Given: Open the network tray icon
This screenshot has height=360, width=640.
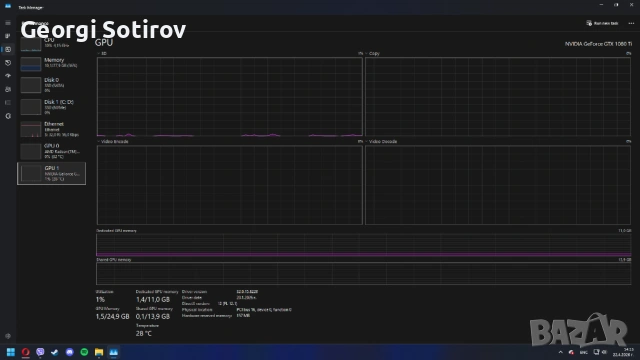Looking at the screenshot, I should point(596,352).
